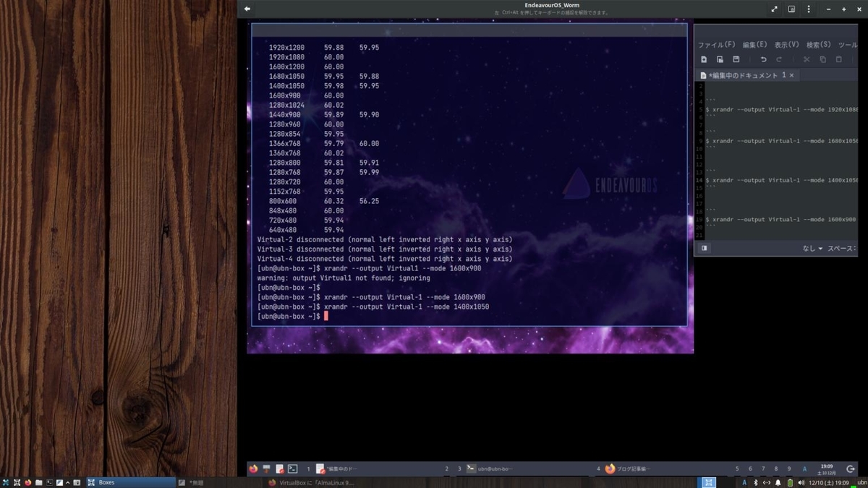Switch to guest ubn@ubn-bo… terminal task
Image resolution: width=868 pixels, height=488 pixels.
[490, 468]
